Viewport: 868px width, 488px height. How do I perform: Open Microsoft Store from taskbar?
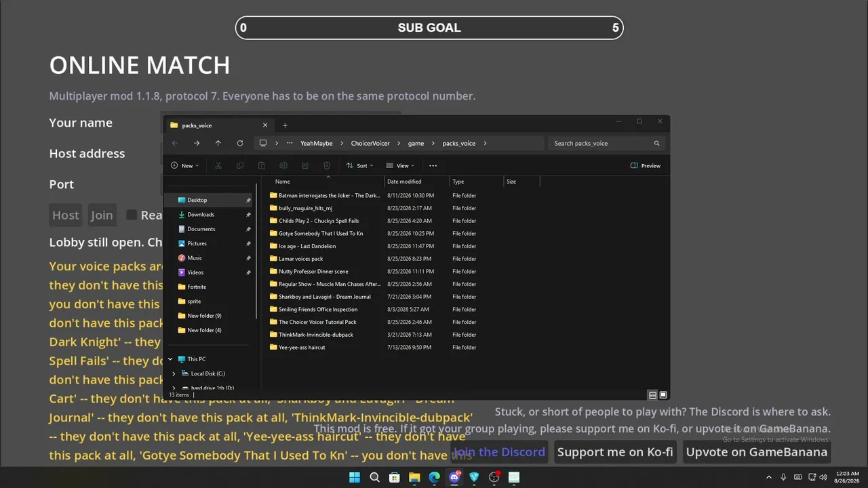pyautogui.click(x=394, y=477)
